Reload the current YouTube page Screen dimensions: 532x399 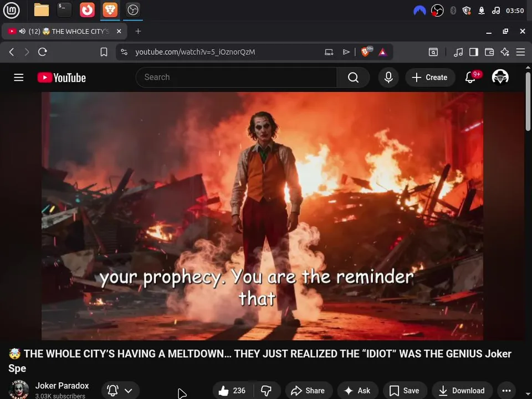click(43, 52)
